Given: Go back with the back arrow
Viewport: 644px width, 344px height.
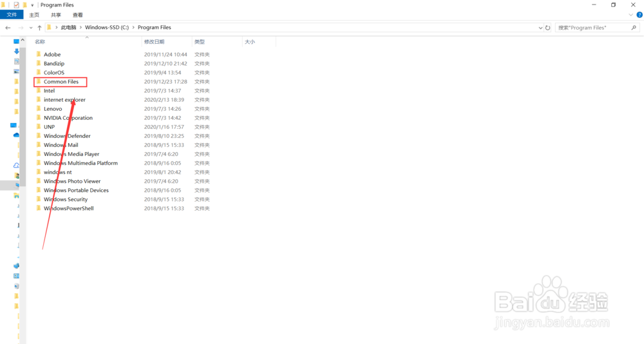Looking at the screenshot, I should [x=8, y=28].
